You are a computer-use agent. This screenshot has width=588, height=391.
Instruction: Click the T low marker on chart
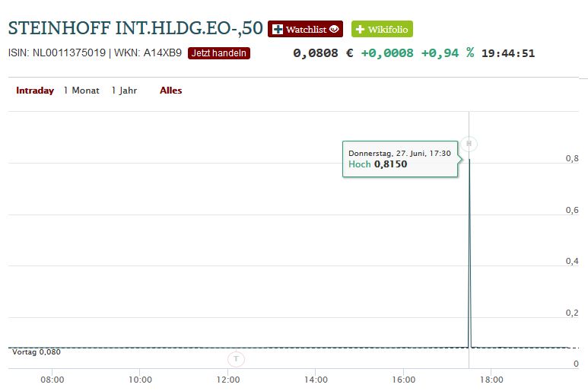(x=236, y=359)
